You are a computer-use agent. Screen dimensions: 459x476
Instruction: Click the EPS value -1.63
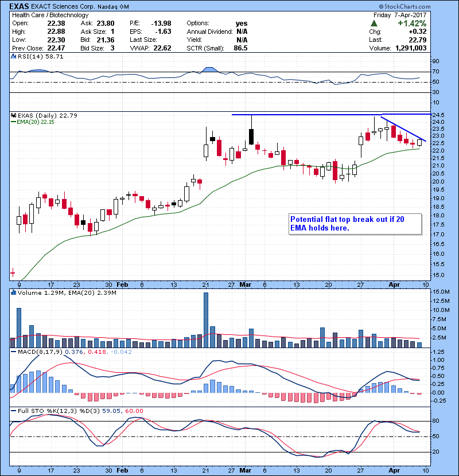click(x=163, y=32)
